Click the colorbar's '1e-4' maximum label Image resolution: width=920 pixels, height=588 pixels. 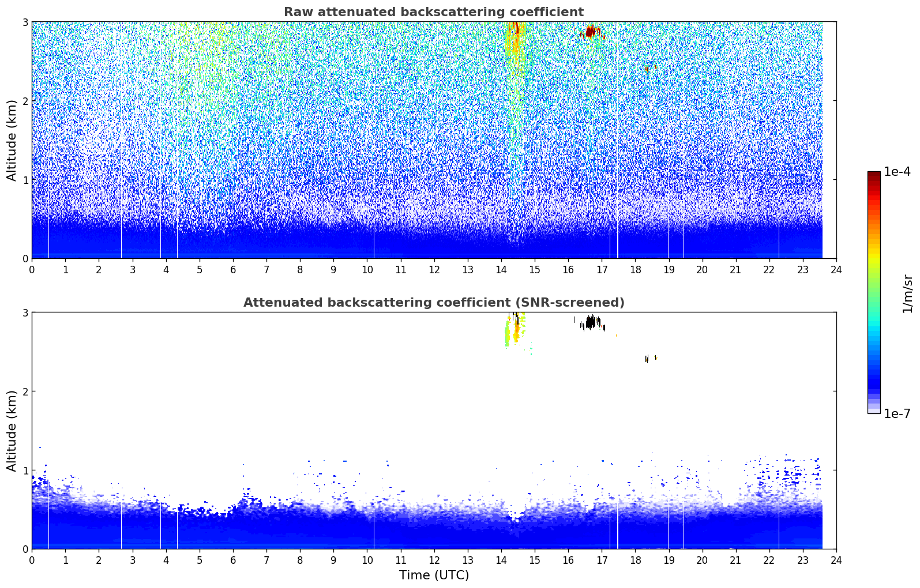pos(897,172)
